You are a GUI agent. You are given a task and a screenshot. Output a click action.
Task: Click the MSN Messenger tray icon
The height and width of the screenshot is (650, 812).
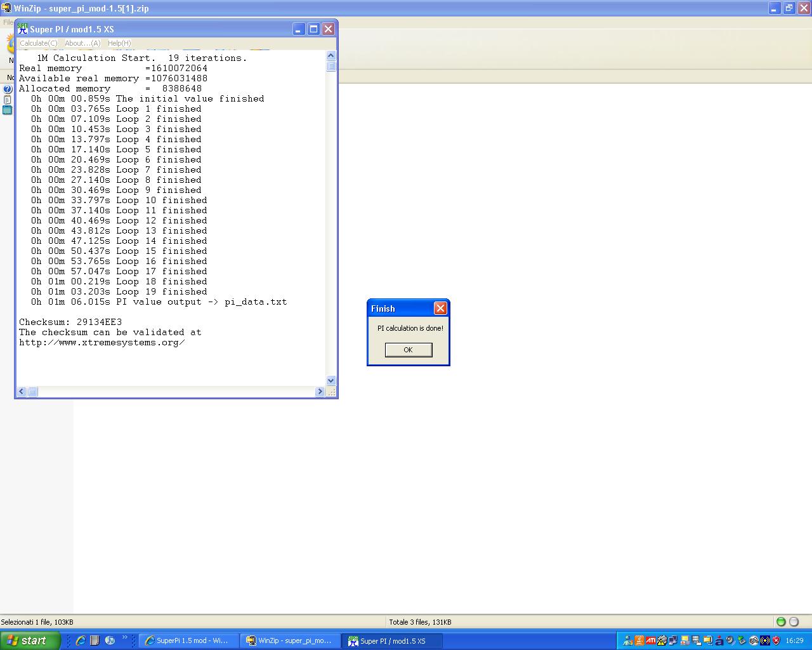[x=628, y=640]
